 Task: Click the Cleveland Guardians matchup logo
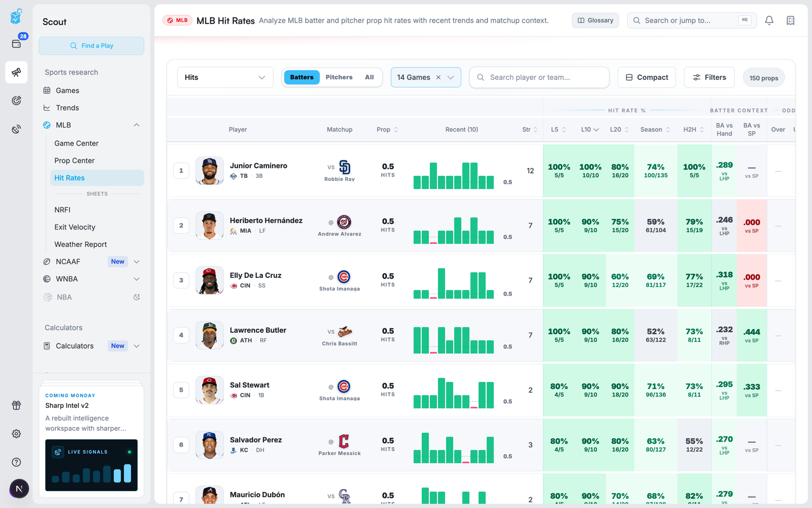[344, 441]
